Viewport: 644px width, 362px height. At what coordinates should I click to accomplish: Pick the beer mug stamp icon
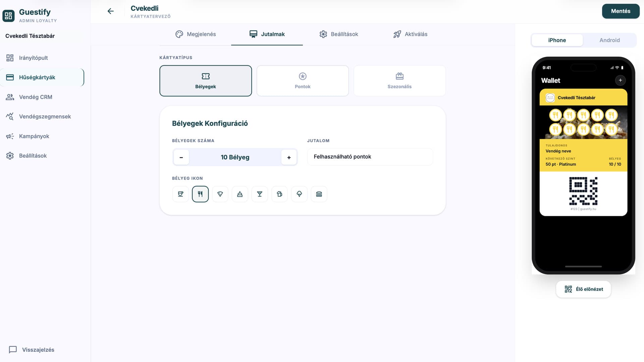pyautogui.click(x=279, y=194)
